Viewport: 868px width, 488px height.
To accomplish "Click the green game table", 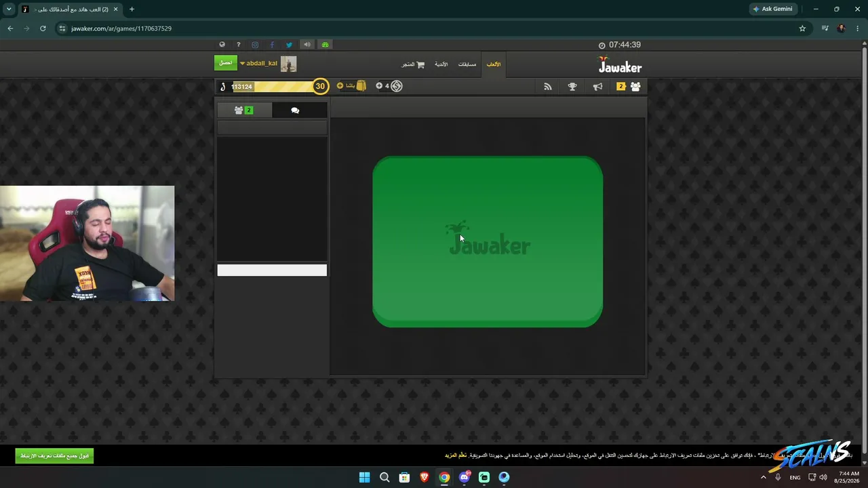I will [488, 242].
